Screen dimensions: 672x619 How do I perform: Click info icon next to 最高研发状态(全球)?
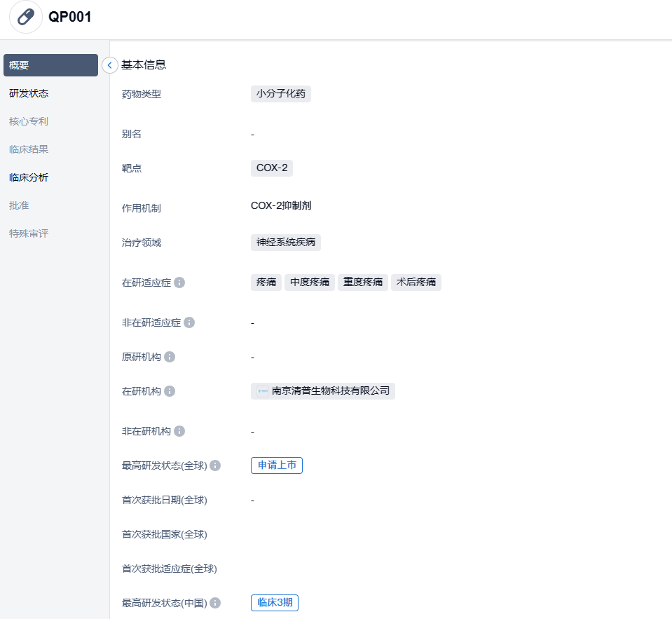click(x=215, y=465)
